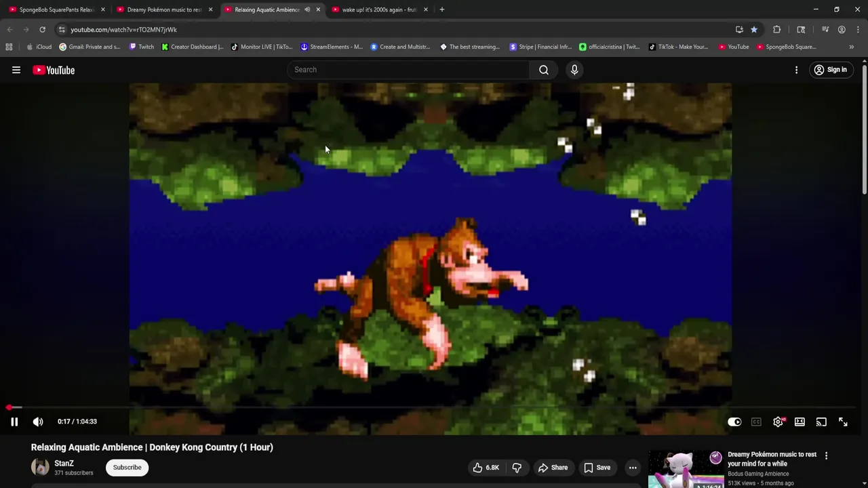868x488 pixels.
Task: Open the player settings gear
Action: [778, 422]
